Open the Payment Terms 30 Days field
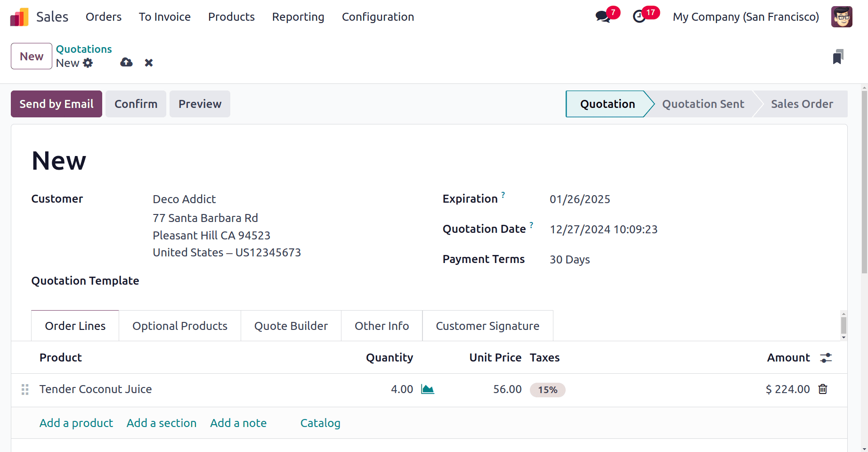The image size is (868, 452). tap(570, 259)
